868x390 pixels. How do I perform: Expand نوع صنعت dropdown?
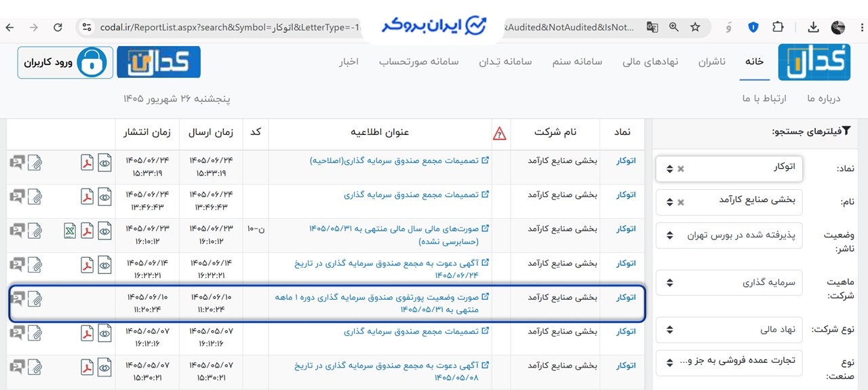(729, 362)
